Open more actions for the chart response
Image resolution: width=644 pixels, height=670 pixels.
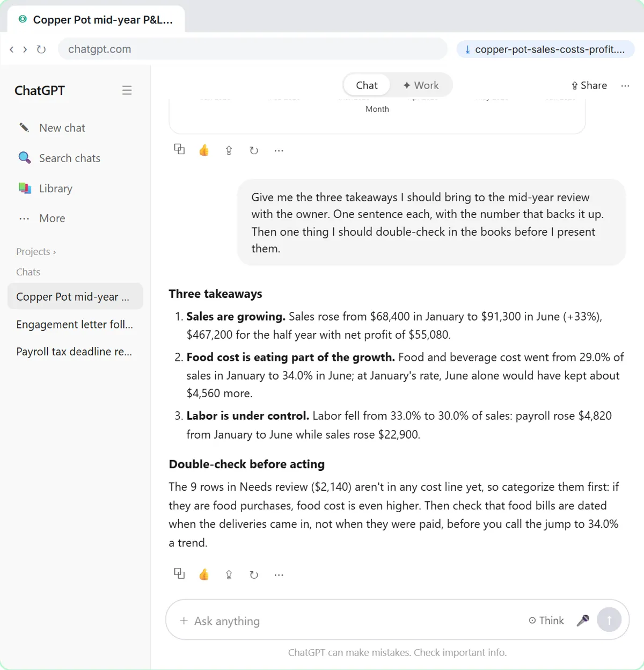pyautogui.click(x=279, y=150)
